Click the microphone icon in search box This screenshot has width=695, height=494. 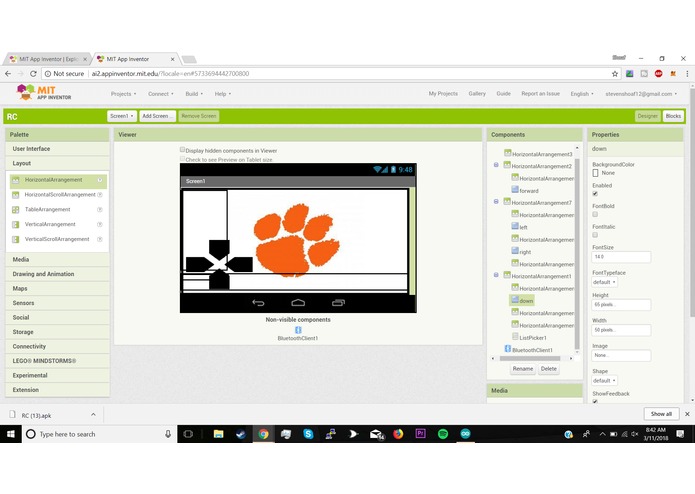(168, 434)
